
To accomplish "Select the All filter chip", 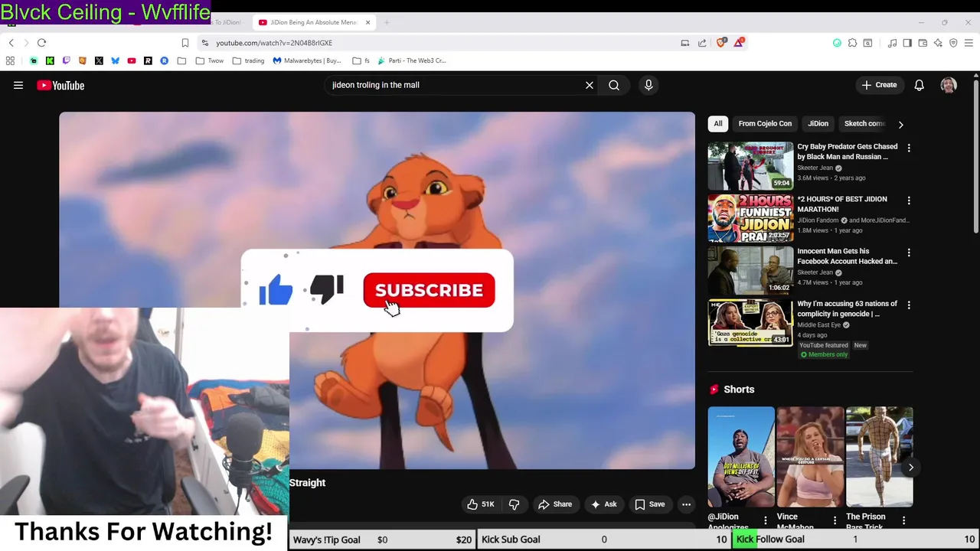I will 718,123.
